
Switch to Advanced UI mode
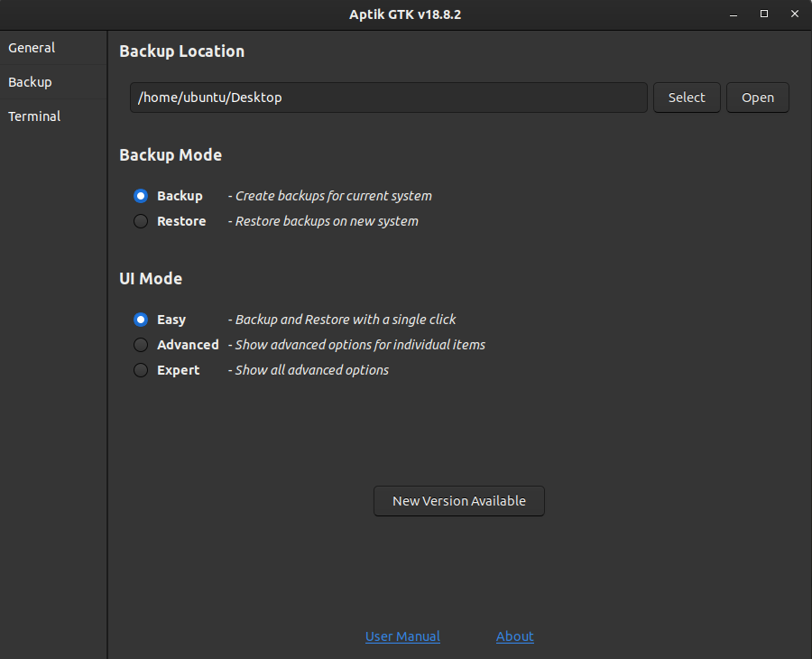141,345
